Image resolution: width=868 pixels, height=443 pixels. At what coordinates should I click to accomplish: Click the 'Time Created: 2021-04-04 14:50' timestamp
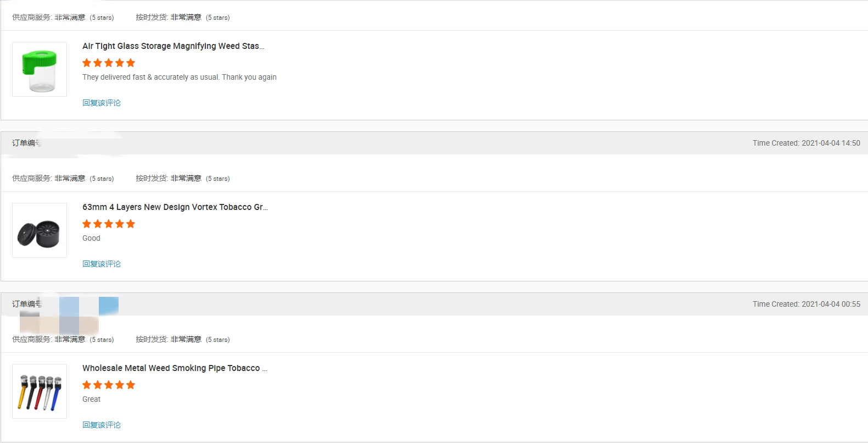(806, 143)
